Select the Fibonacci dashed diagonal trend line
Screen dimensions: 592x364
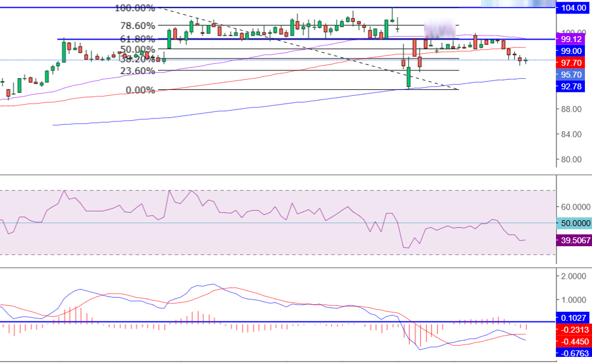309,49
